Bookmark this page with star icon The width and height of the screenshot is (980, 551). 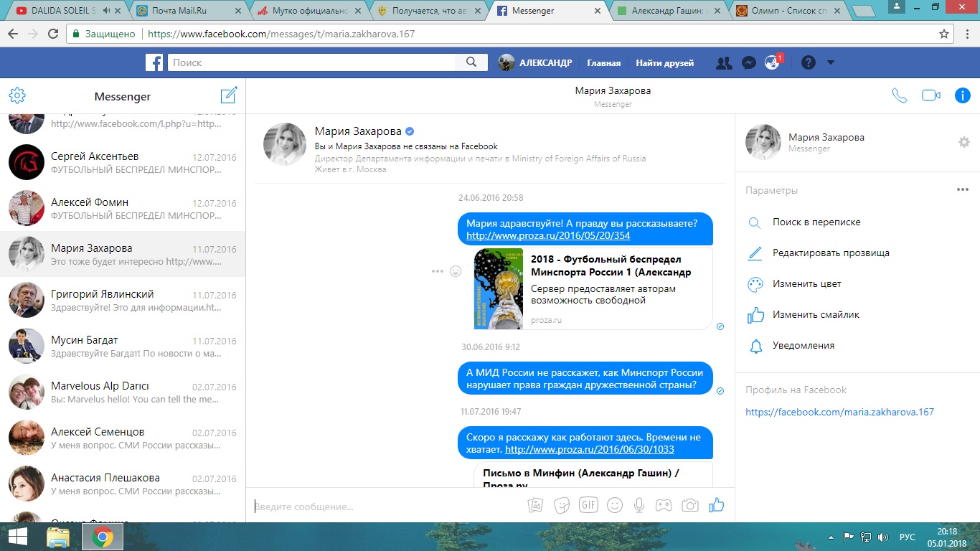pos(944,34)
